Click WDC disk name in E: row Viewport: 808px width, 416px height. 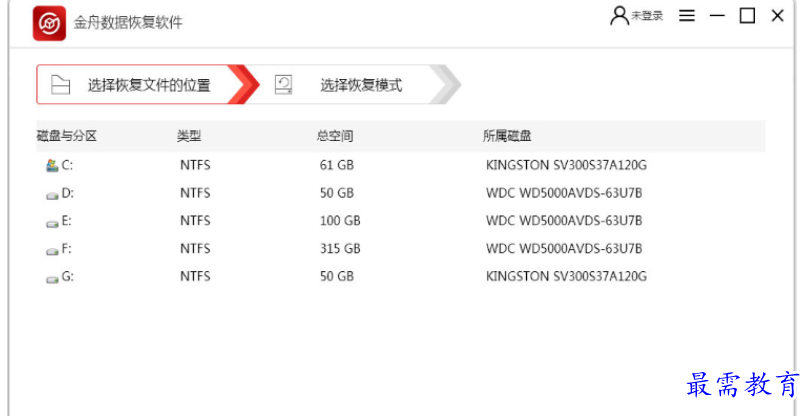click(x=564, y=221)
